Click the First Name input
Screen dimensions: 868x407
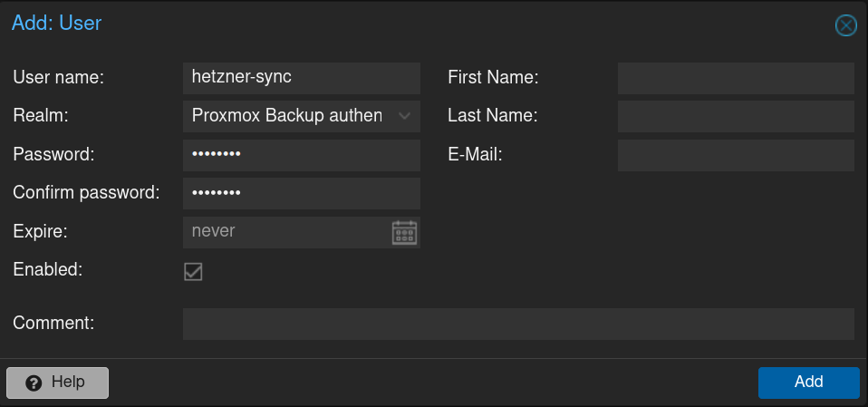[735, 78]
